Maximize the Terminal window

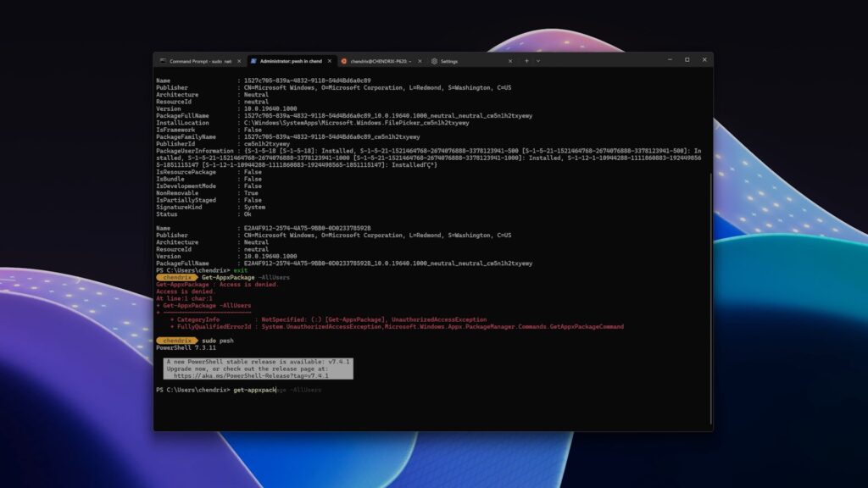pyautogui.click(x=687, y=60)
